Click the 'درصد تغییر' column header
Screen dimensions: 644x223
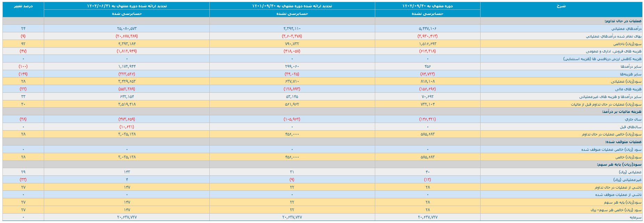(23, 6)
